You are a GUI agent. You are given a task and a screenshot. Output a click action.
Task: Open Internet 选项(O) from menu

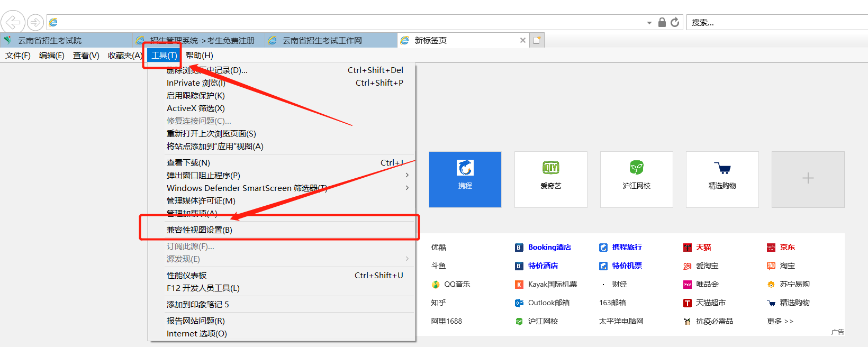pos(197,334)
